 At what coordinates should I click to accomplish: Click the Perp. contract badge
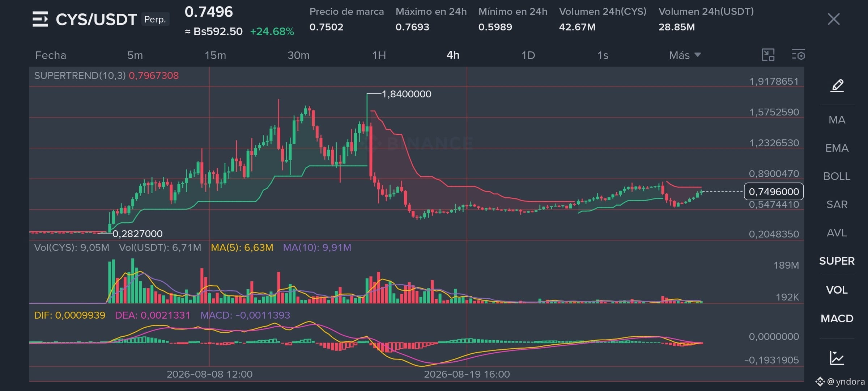click(155, 19)
